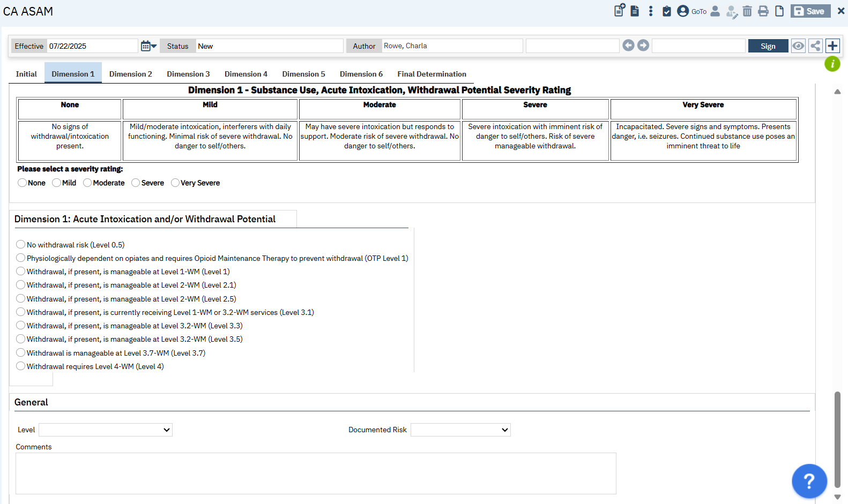848x504 pixels.
Task: Click the share icon beside Sign
Action: click(815, 46)
